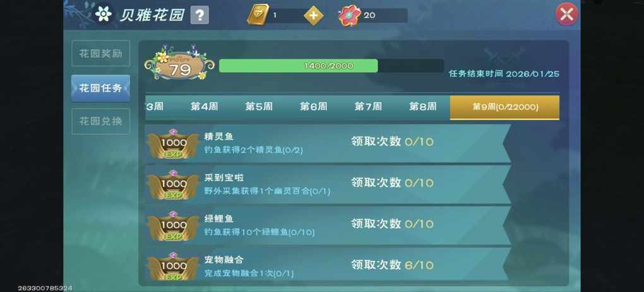Switch to the 花园兑换 side tab

coord(100,121)
